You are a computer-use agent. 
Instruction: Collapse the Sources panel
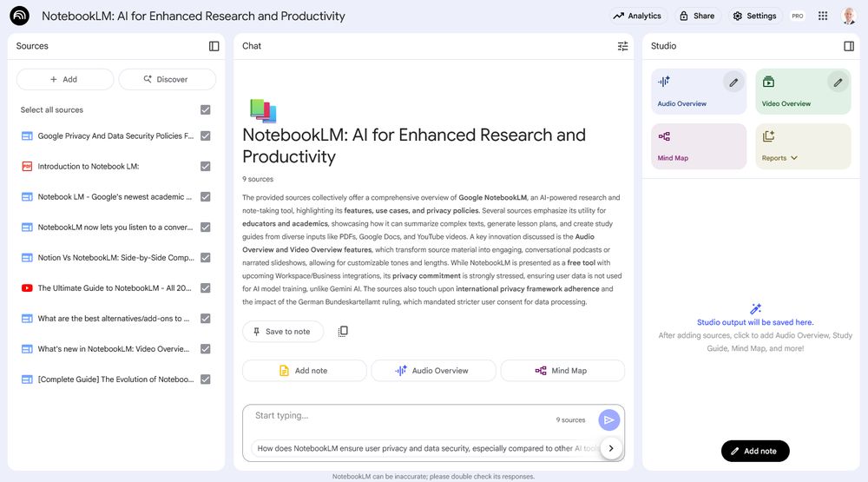214,46
